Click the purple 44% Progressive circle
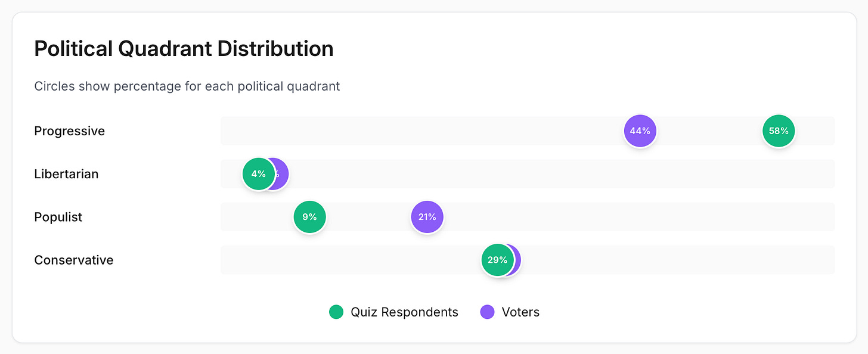 [x=640, y=131]
